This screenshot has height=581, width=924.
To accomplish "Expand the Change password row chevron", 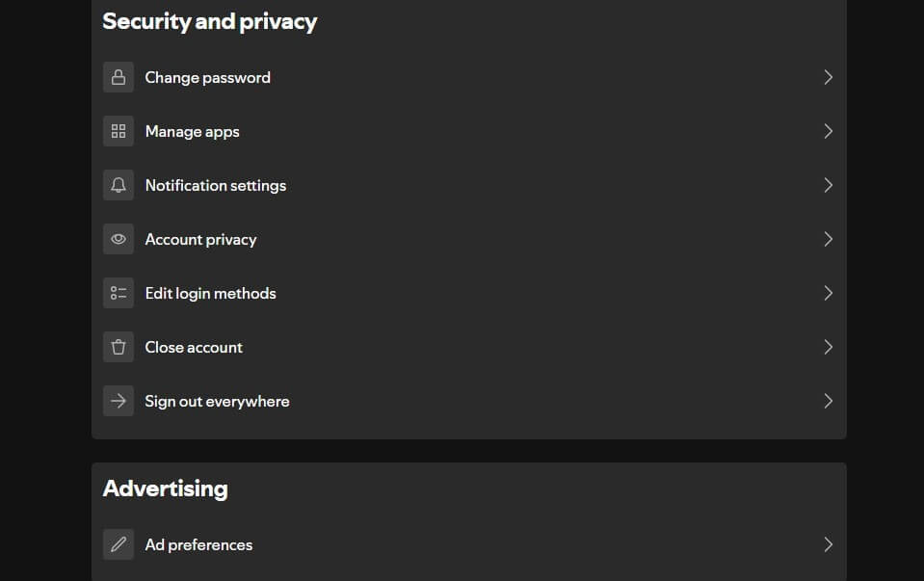I will point(828,77).
